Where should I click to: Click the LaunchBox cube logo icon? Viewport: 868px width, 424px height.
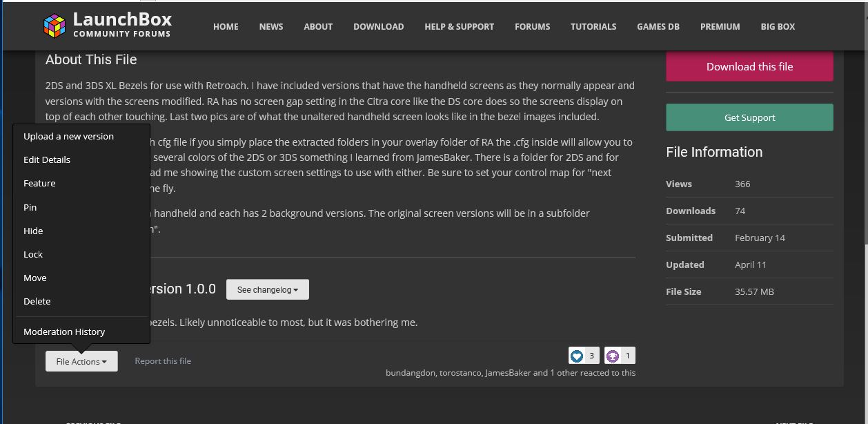[x=55, y=26]
